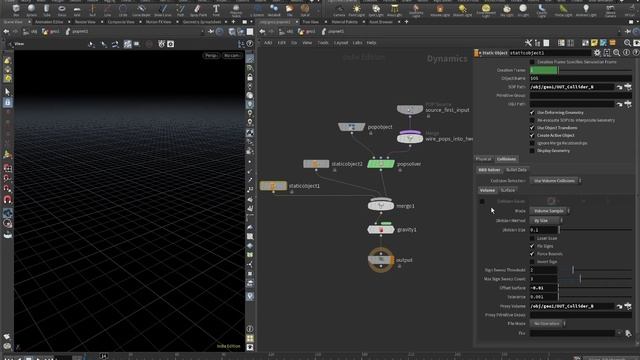Open network editor Help menu
The height and width of the screenshot is (360, 640).
371,42
